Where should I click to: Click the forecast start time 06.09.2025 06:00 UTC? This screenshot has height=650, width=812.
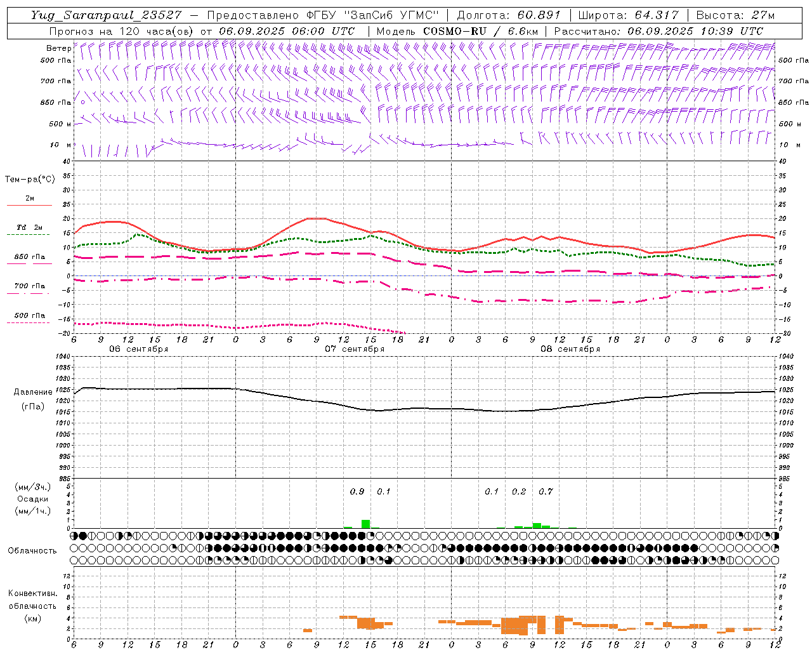(x=287, y=31)
